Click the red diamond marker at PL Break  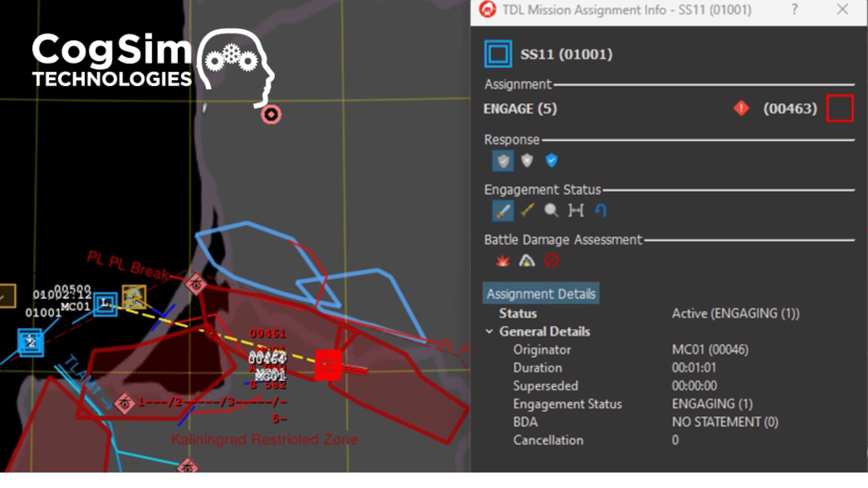click(196, 284)
